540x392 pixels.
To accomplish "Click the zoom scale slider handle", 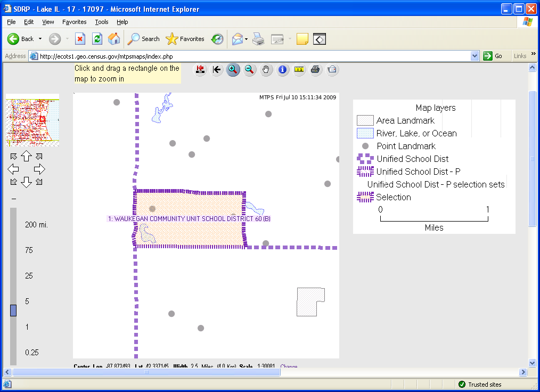I will coord(13,311).
